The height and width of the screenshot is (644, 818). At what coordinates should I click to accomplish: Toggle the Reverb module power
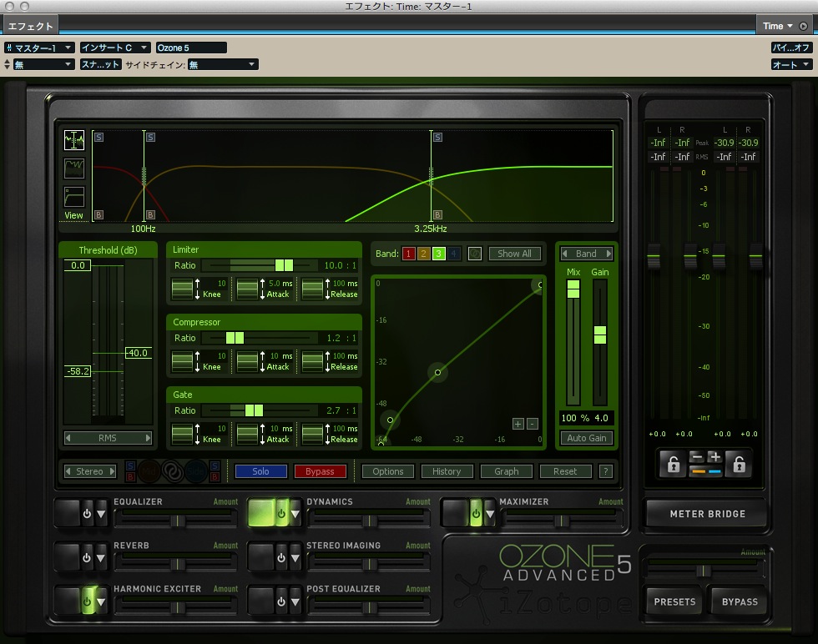[87, 558]
